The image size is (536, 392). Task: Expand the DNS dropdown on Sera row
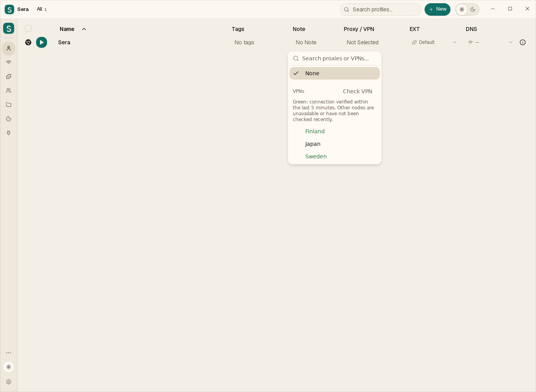[490, 42]
